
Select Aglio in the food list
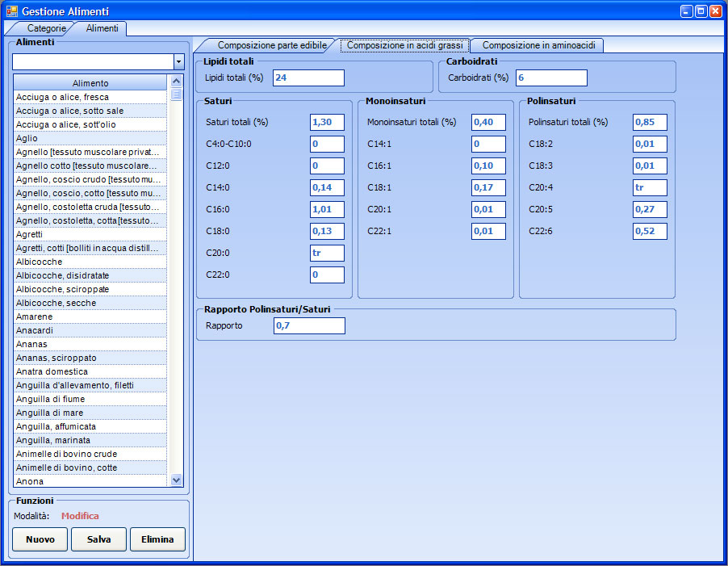(x=89, y=138)
